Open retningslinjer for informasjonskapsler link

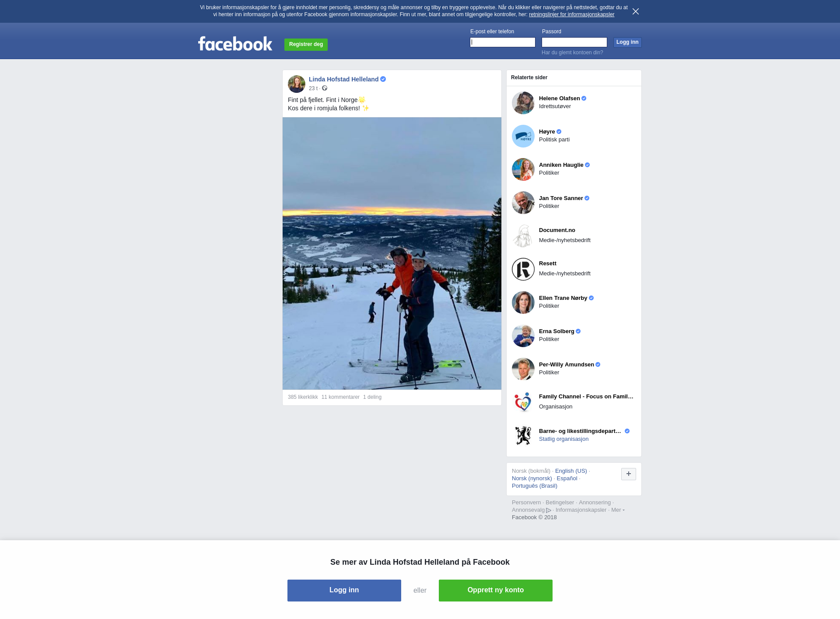click(571, 14)
